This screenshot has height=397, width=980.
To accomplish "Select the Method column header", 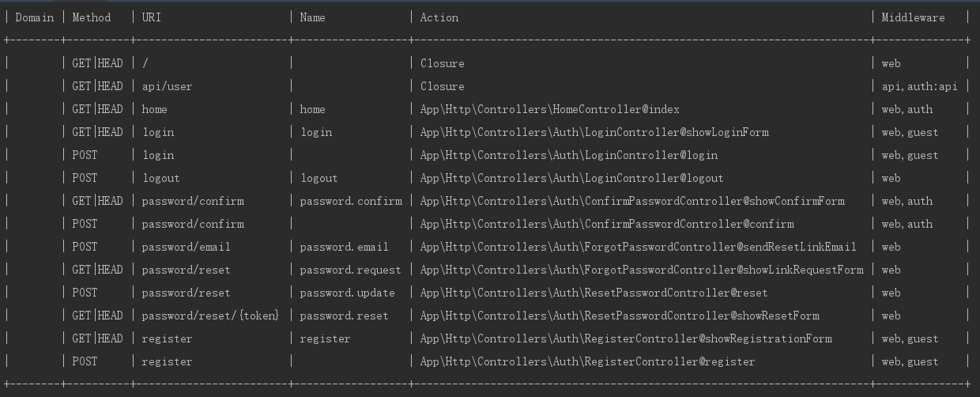I will coord(92,17).
